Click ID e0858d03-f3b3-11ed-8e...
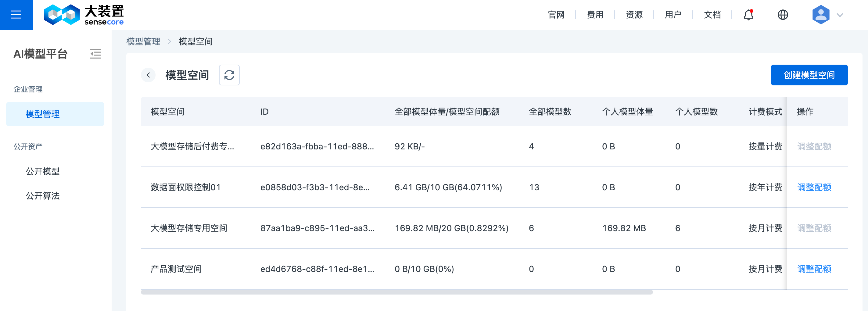 315,187
